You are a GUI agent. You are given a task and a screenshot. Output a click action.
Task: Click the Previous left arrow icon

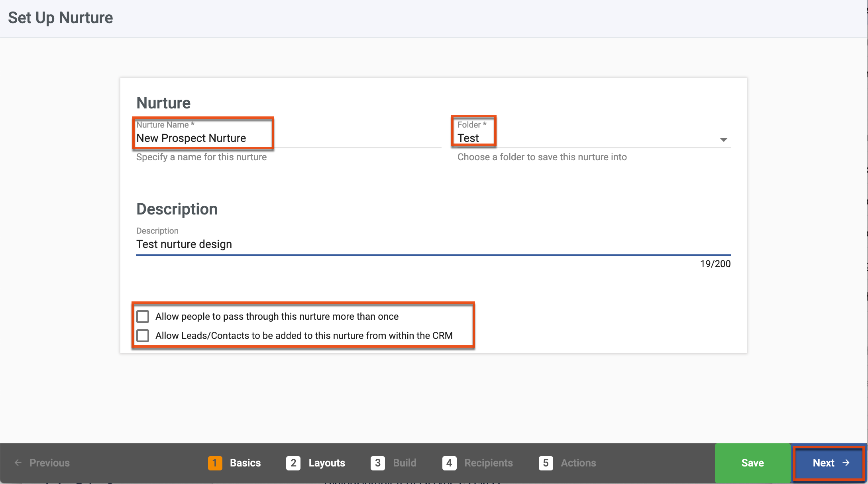point(18,463)
